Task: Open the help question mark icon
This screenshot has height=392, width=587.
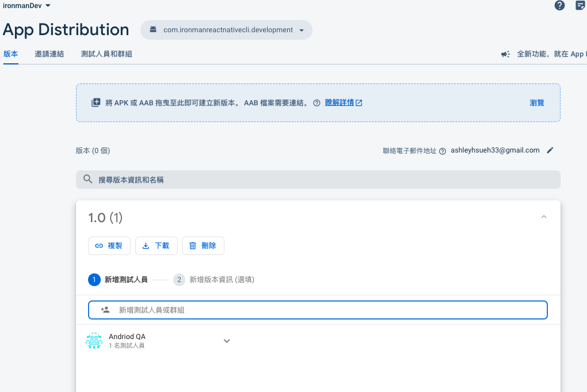Action: coord(560,6)
